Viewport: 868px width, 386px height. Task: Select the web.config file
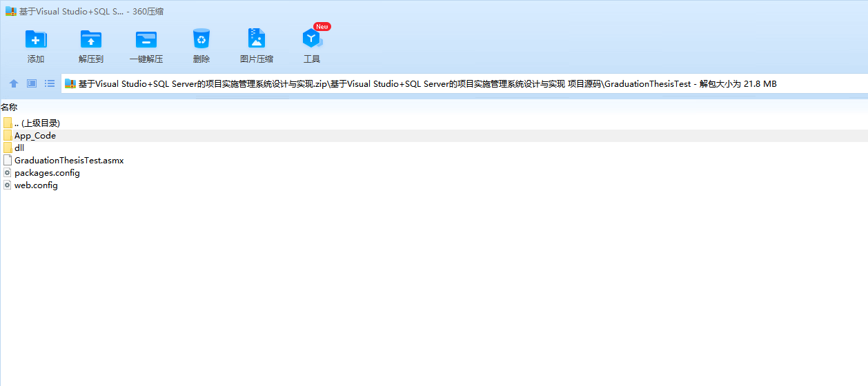[434, 185]
